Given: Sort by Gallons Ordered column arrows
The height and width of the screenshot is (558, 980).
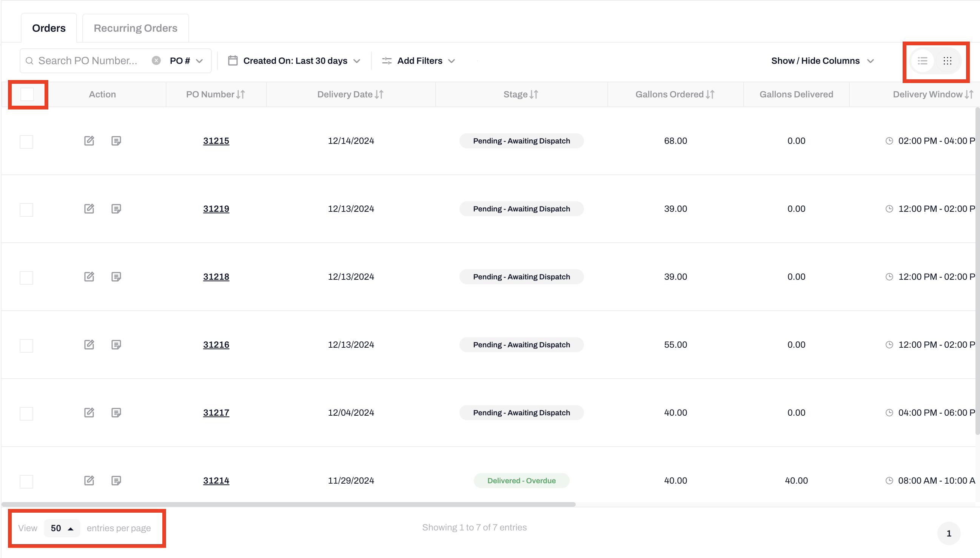Looking at the screenshot, I should (x=710, y=94).
